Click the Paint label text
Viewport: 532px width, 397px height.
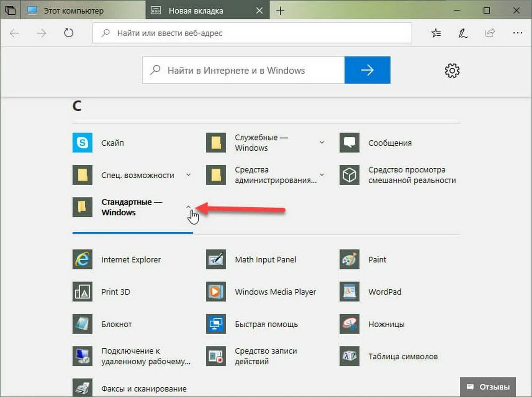(377, 260)
